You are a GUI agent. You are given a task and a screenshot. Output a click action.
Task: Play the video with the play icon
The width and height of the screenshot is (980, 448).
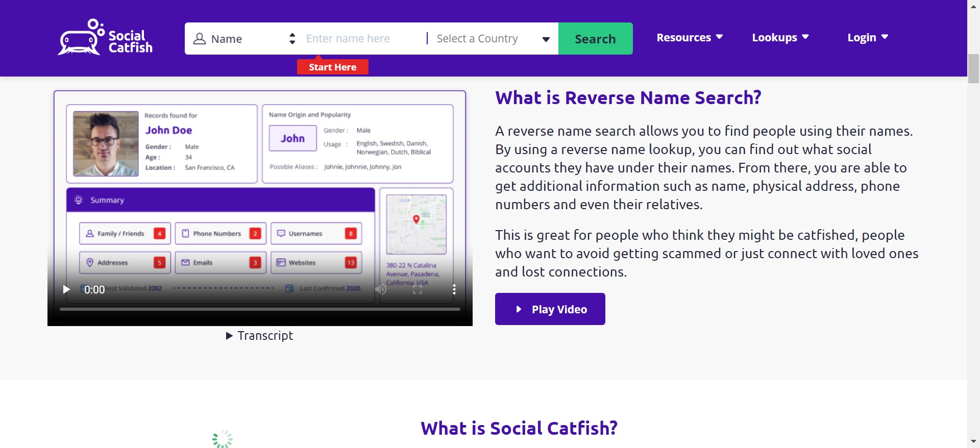[x=66, y=289]
